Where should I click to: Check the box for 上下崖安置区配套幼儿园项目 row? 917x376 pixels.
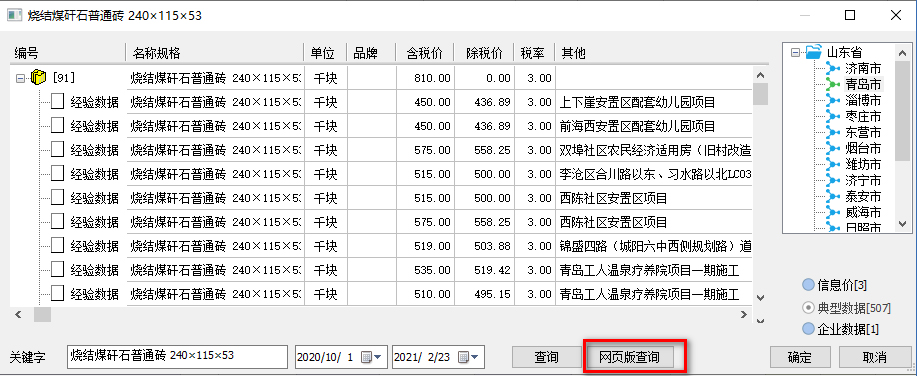coord(57,102)
